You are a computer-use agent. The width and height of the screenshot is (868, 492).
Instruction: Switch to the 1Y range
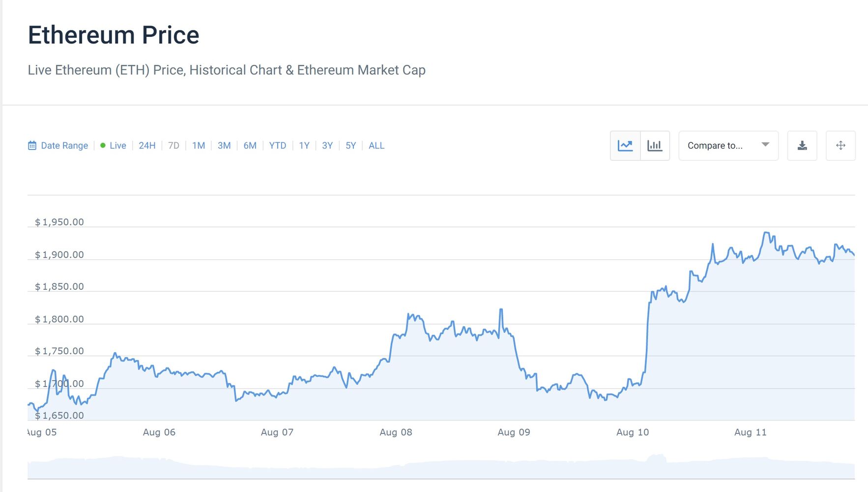point(304,146)
